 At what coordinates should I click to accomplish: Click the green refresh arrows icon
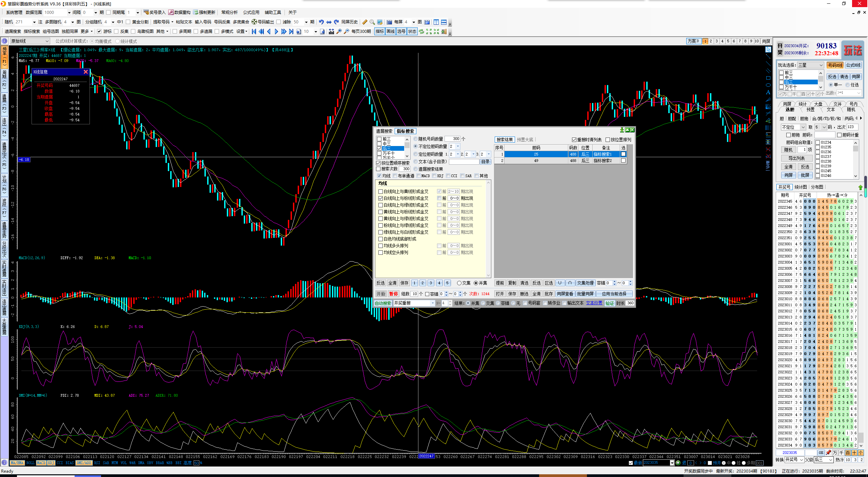click(x=421, y=32)
